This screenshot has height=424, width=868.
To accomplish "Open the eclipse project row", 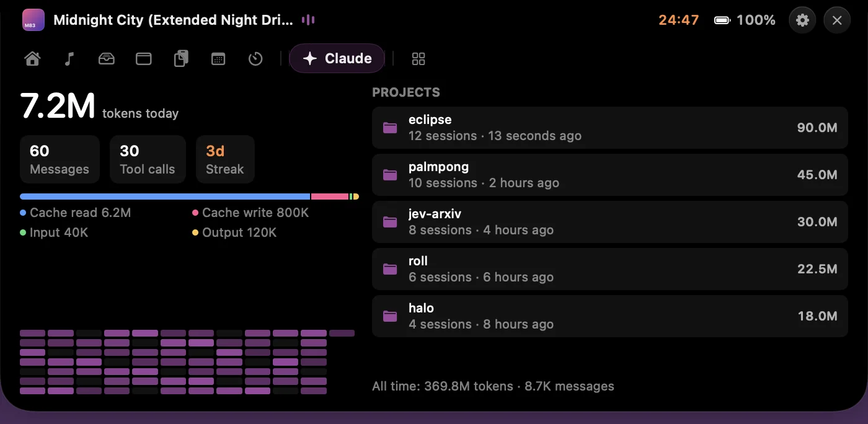I will 609,128.
